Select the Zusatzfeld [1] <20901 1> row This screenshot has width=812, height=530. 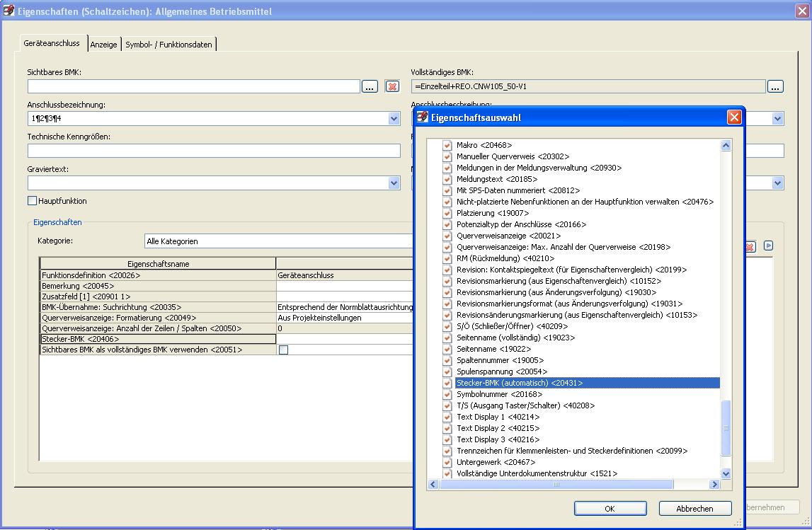(158, 296)
